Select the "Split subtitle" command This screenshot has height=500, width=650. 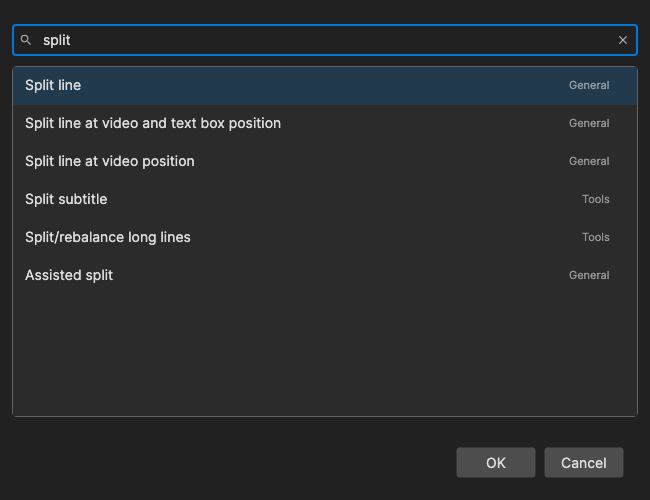tap(325, 199)
